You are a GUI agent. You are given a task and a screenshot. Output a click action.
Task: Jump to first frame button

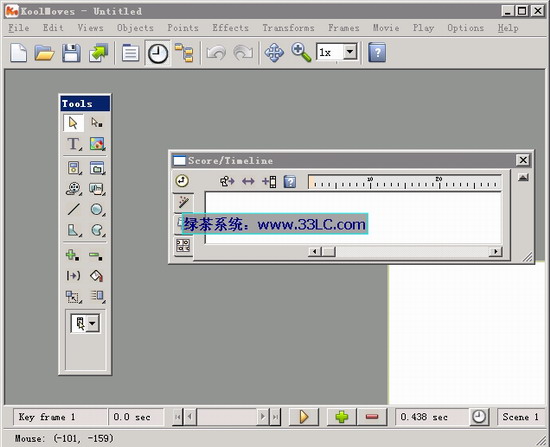pos(177,417)
